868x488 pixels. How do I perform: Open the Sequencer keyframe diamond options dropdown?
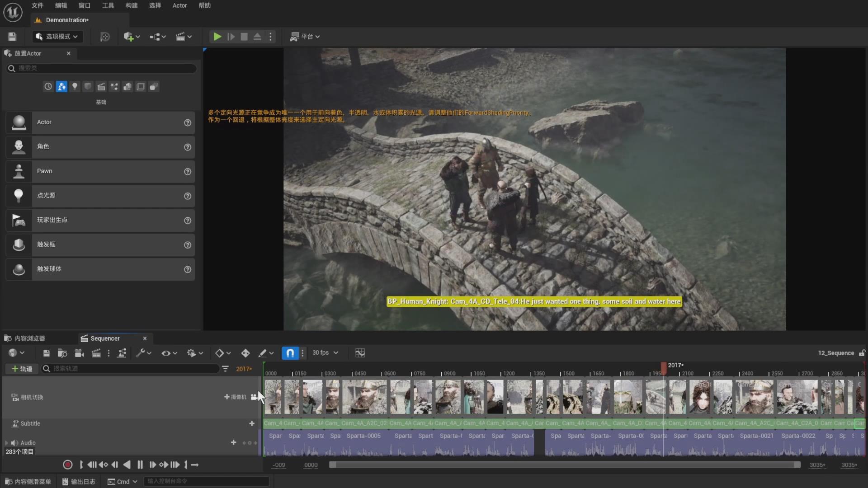223,353
